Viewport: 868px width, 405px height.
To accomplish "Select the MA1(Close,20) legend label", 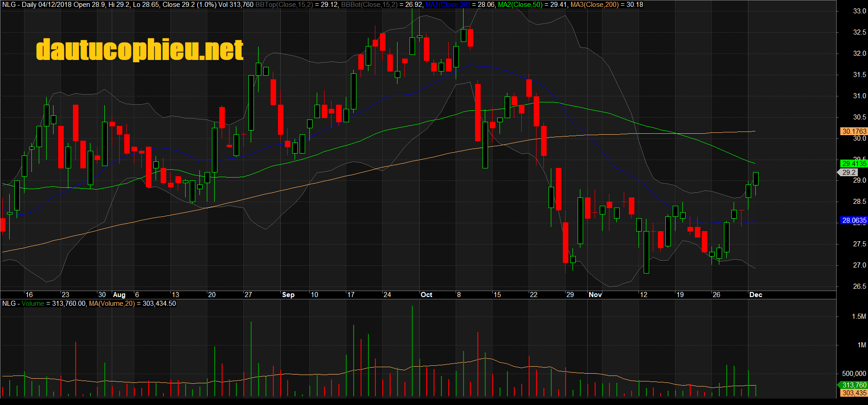I will click(x=447, y=5).
